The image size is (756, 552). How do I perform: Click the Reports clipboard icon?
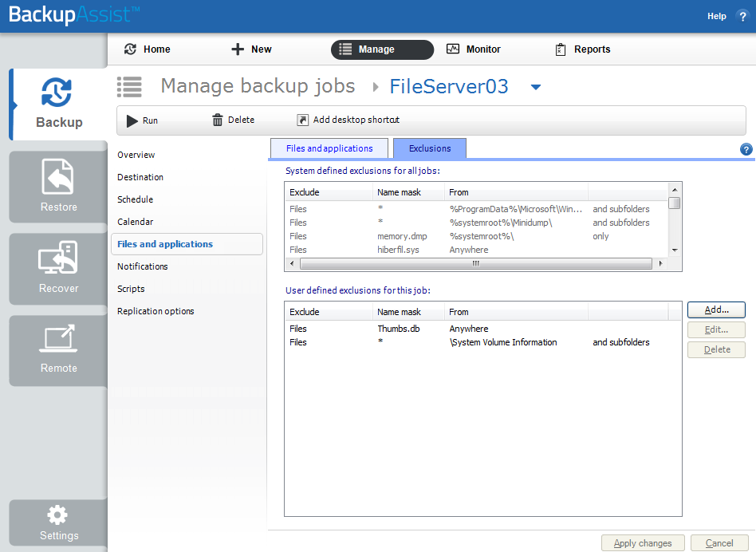coord(561,49)
